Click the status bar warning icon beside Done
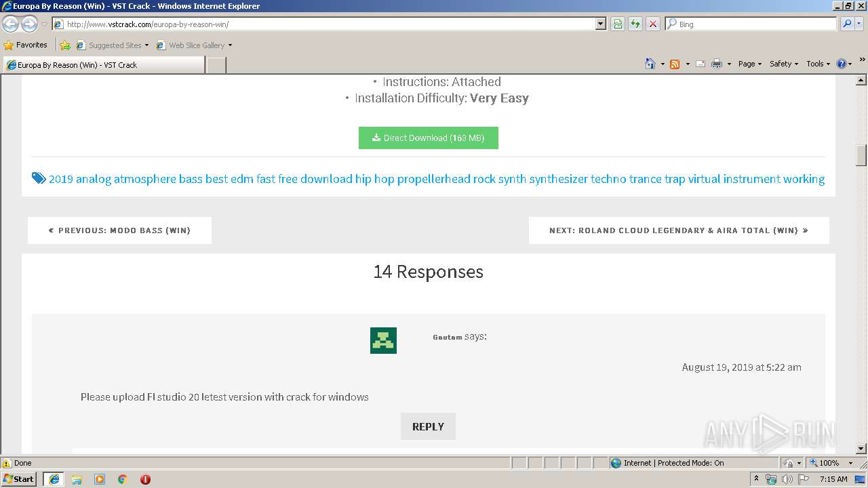Screen dimensions: 868x488 (7, 463)
